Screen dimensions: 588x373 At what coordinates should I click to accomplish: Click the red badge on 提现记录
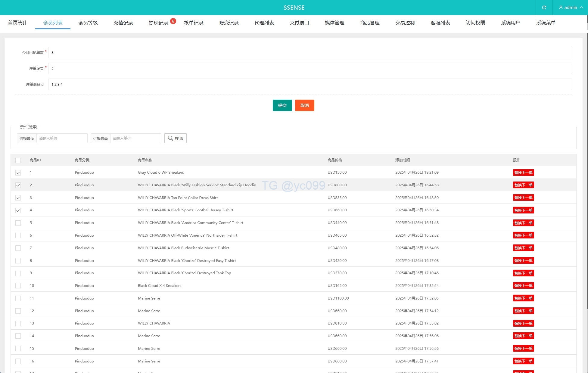click(173, 21)
